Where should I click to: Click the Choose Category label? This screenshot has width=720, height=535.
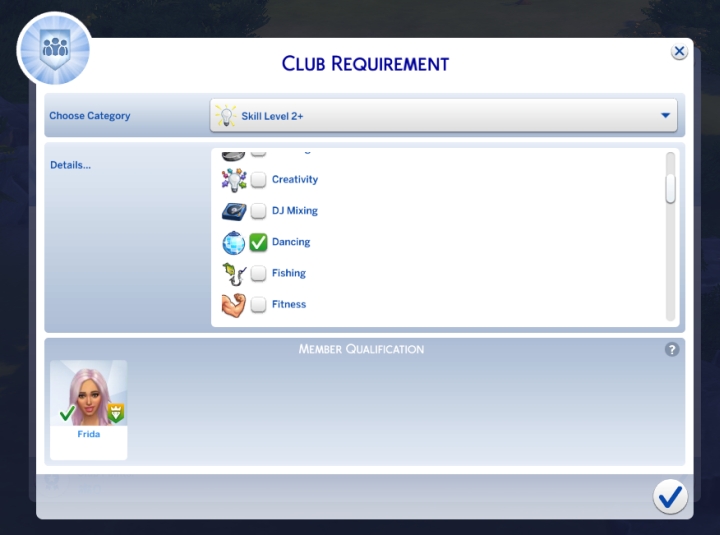click(x=90, y=116)
